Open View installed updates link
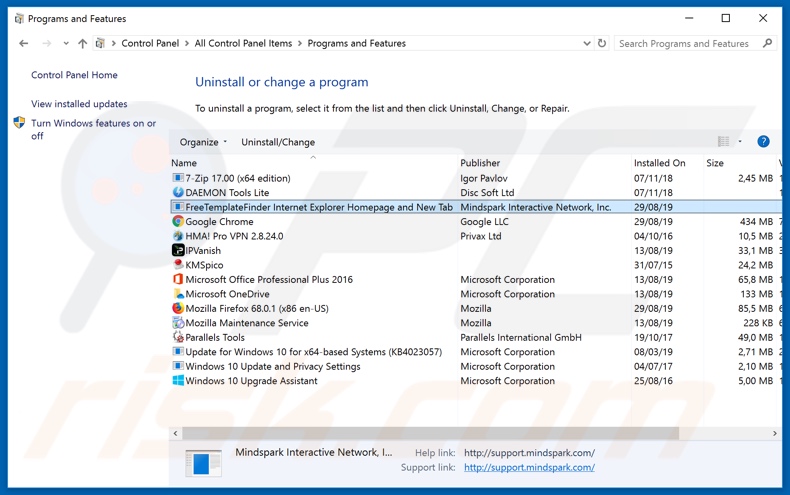790x495 pixels. pos(79,104)
